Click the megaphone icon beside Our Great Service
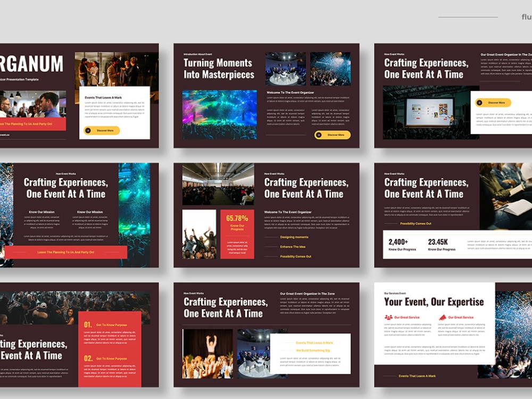532x399 pixels. [443, 317]
